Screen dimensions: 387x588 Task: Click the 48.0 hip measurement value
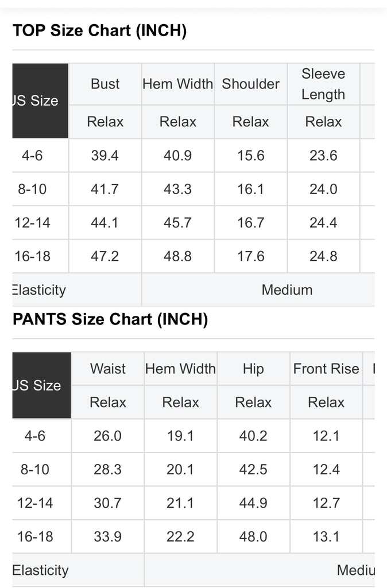click(253, 536)
